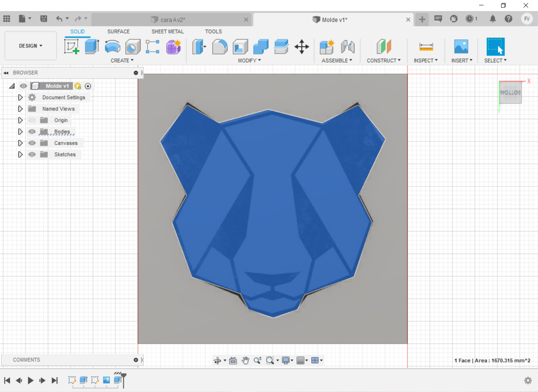Open the MODIFY dropdown menu
The height and width of the screenshot is (392, 538).
[x=249, y=60]
